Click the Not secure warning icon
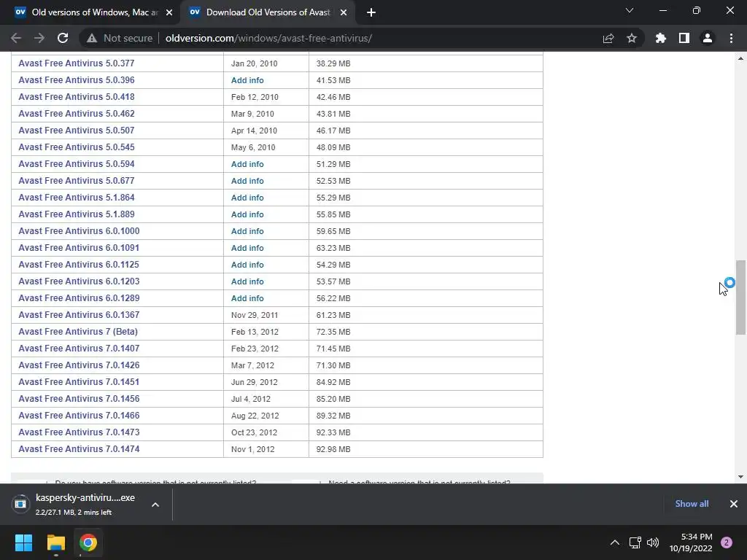Viewport: 747px width, 560px height. tap(92, 38)
